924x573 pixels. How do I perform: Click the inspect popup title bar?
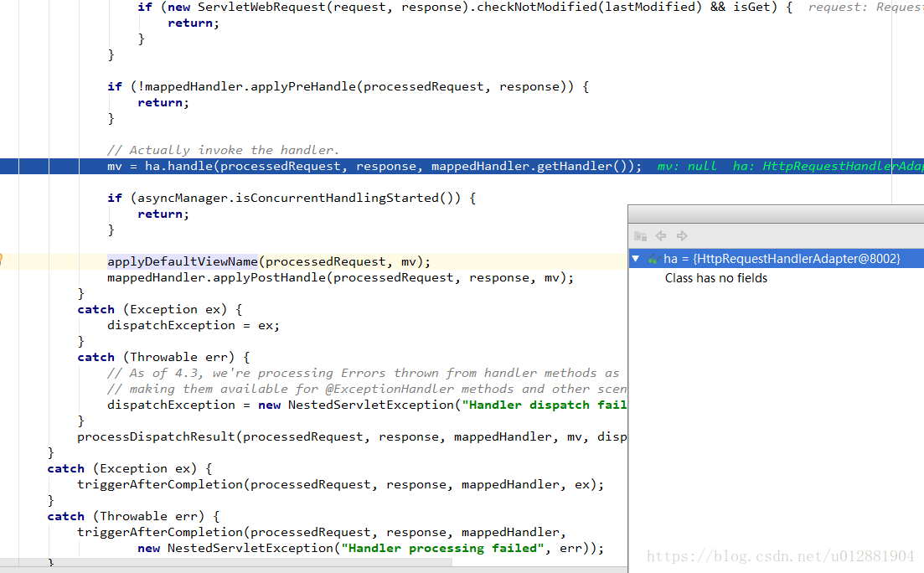[x=776, y=214]
